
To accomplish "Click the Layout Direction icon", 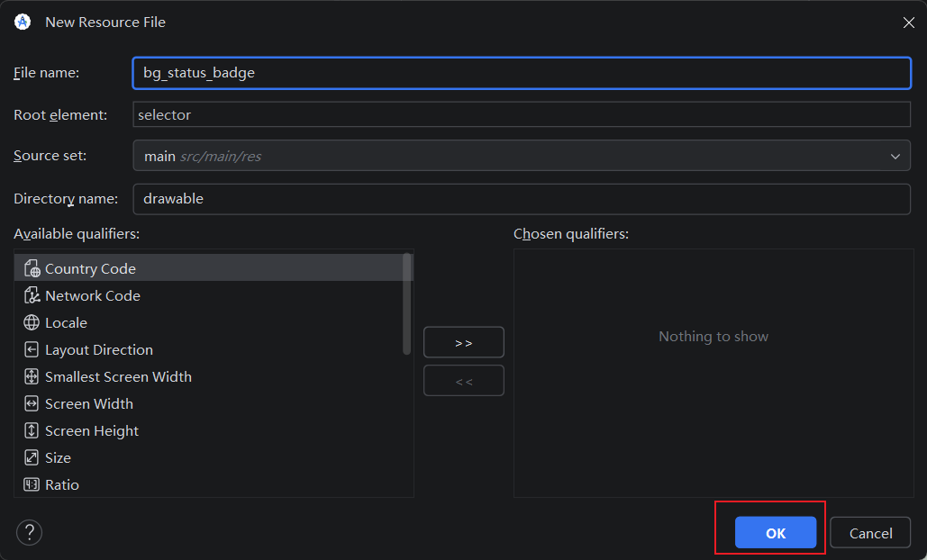I will tap(32, 349).
